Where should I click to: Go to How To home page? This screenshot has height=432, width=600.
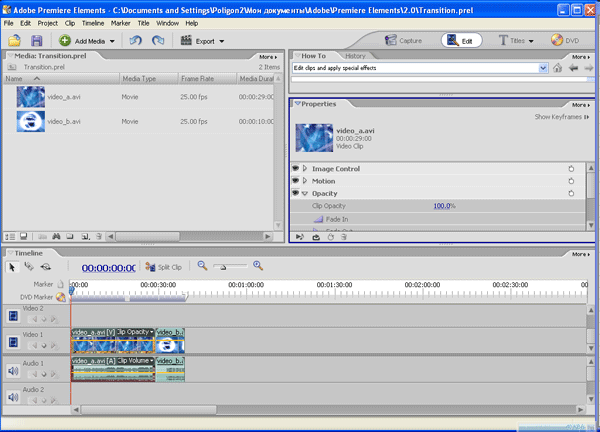[558, 68]
